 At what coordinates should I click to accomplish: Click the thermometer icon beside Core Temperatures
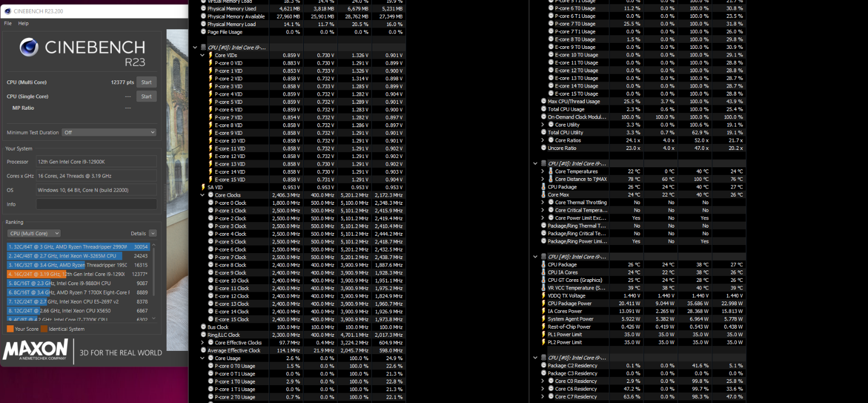[551, 171]
